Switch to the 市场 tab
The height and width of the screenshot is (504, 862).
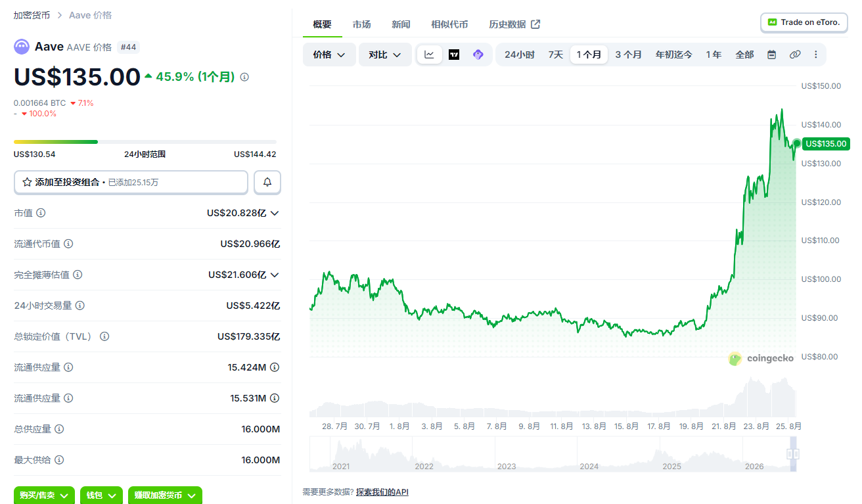(x=362, y=24)
